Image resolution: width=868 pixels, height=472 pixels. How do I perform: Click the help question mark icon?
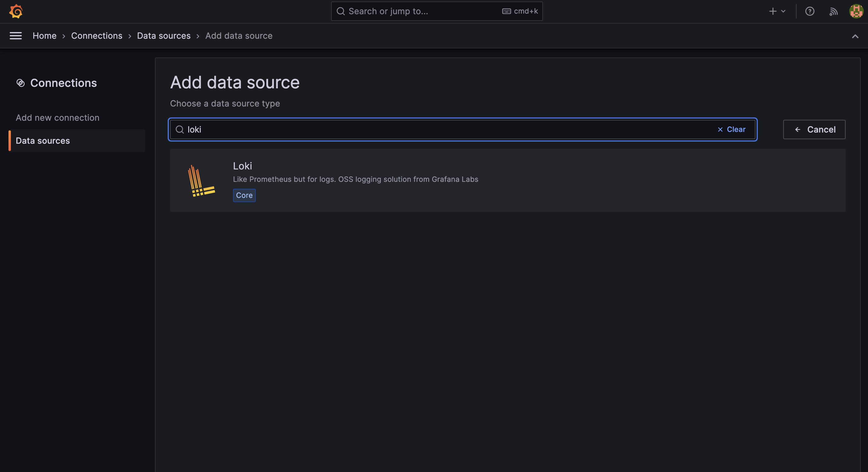(810, 11)
